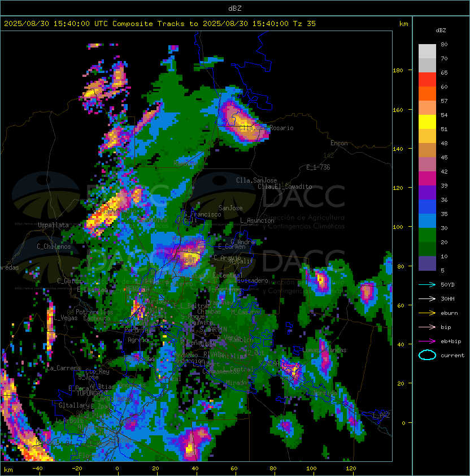Click the pink bip arrow icon
470x476 pixels.
(427, 327)
